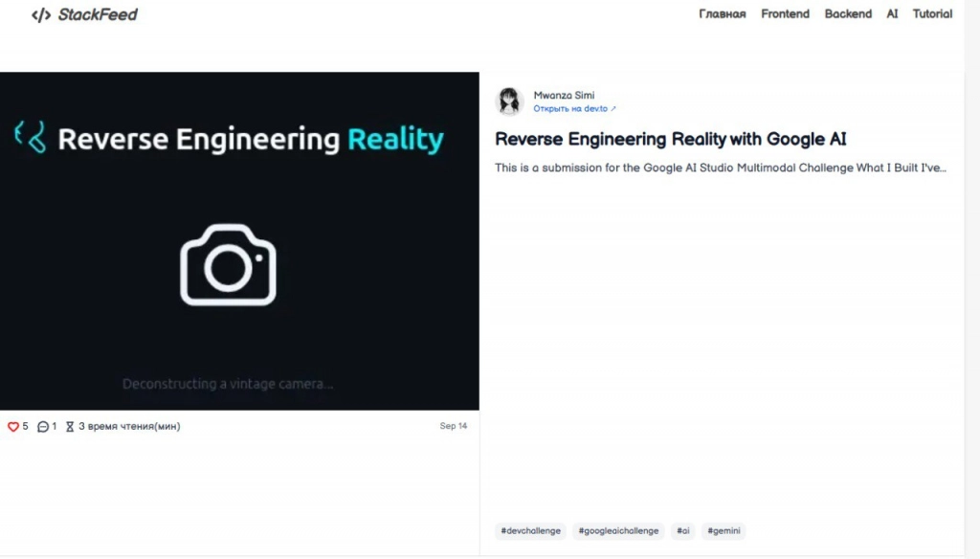Switch to the Backend section
The width and height of the screenshot is (980, 559).
tap(848, 14)
